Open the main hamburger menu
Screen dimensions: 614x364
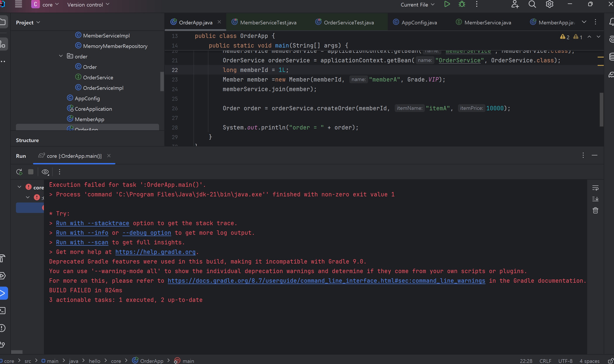(19, 4)
